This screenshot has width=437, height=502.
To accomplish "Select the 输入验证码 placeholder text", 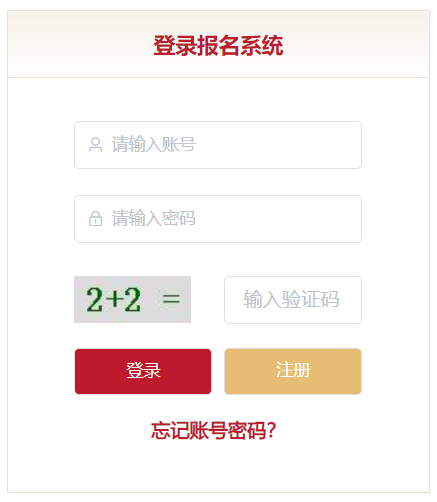I will 291,299.
